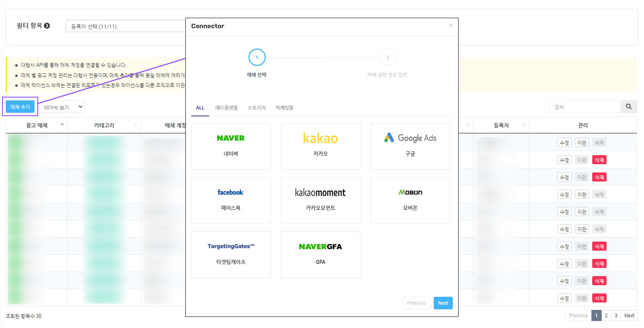This screenshot has height=328, width=644.
Task: Click Previous in the Connector dialog
Action: pyautogui.click(x=416, y=303)
